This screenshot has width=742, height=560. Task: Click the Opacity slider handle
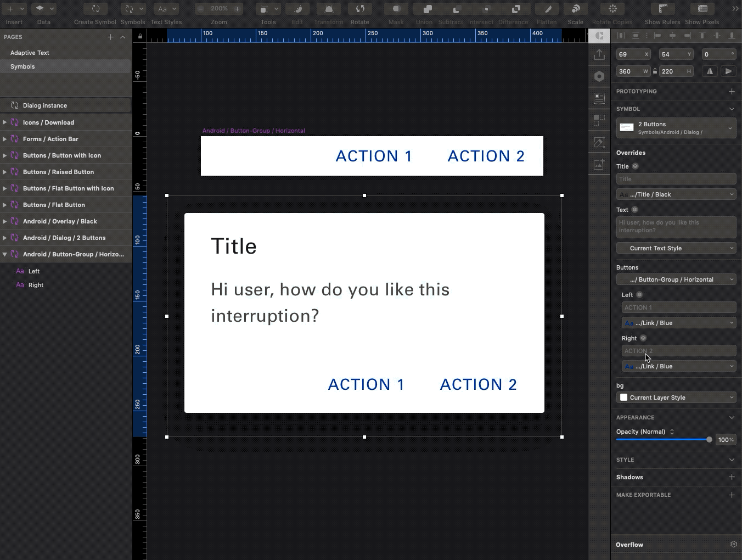(x=709, y=440)
